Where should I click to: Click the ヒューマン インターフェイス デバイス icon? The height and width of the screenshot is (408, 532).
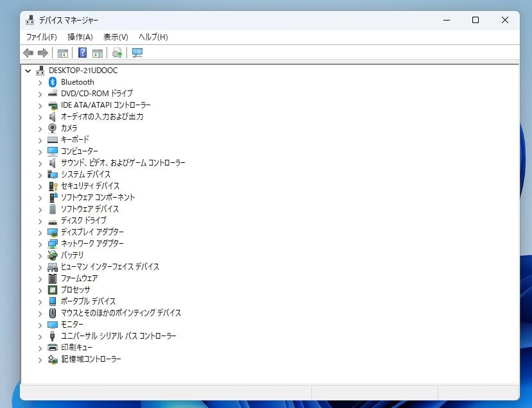(53, 267)
